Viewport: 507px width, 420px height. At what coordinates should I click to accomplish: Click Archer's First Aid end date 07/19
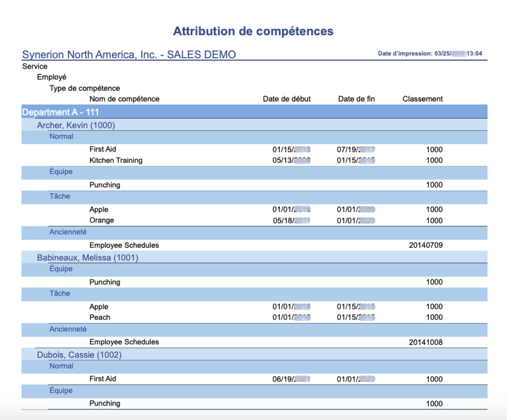pyautogui.click(x=356, y=150)
